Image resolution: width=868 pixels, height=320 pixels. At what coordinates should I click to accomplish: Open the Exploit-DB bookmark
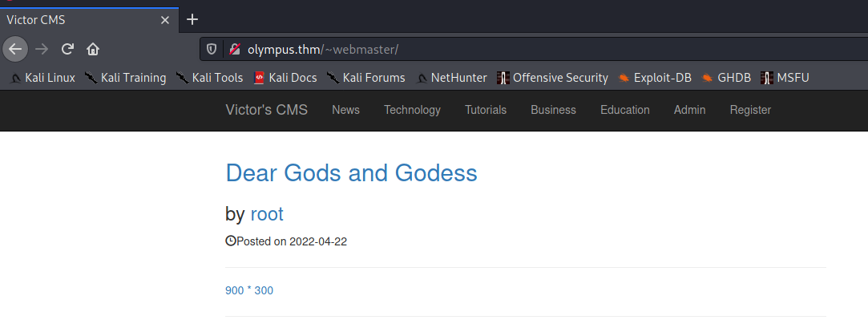655,78
